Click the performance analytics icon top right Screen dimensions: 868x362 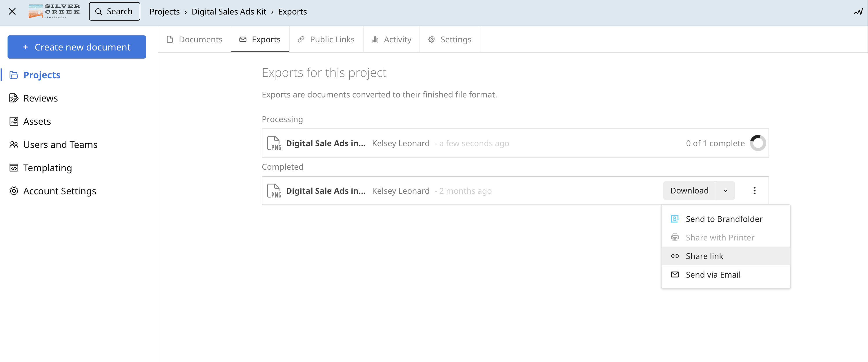[858, 11]
